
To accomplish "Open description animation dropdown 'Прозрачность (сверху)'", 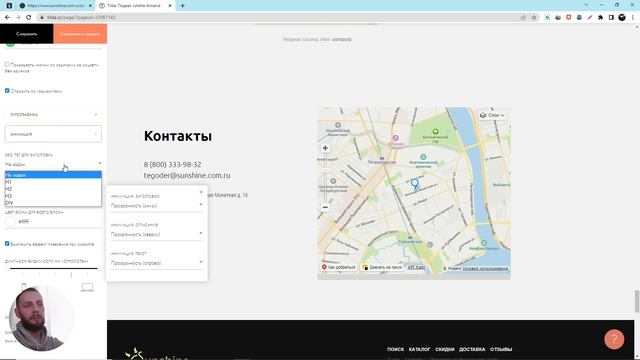I will click(157, 234).
